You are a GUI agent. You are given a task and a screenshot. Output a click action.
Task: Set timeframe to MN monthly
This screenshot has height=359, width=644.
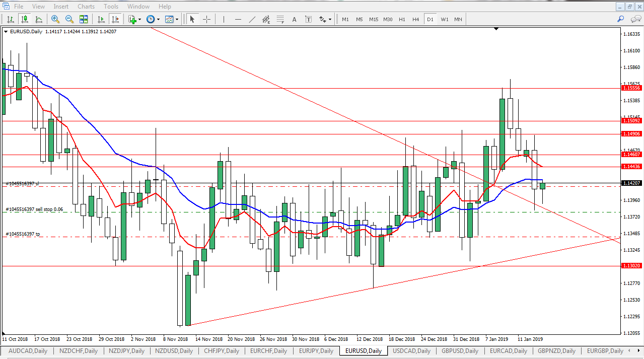coord(458,19)
